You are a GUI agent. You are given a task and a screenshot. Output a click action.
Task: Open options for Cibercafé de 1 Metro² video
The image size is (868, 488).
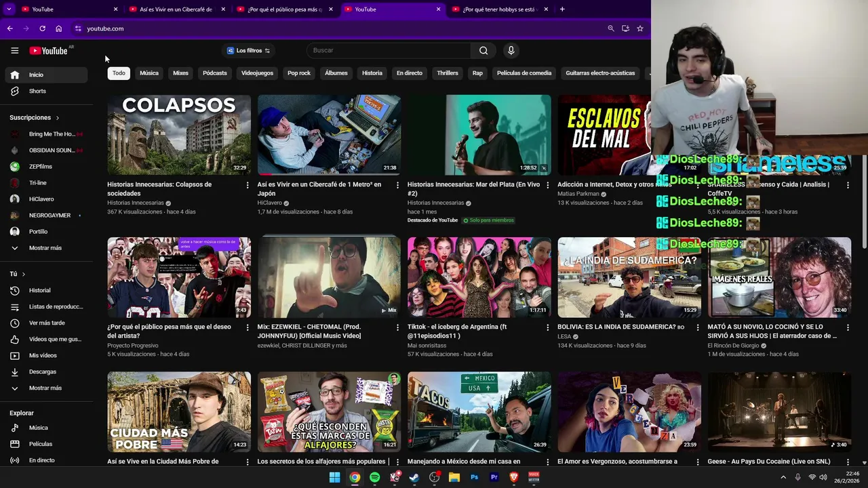point(397,185)
